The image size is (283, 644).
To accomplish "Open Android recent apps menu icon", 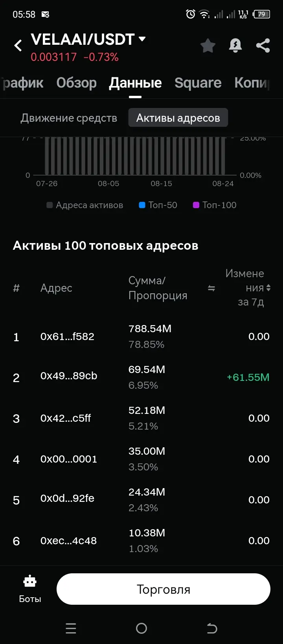I will 71,628.
